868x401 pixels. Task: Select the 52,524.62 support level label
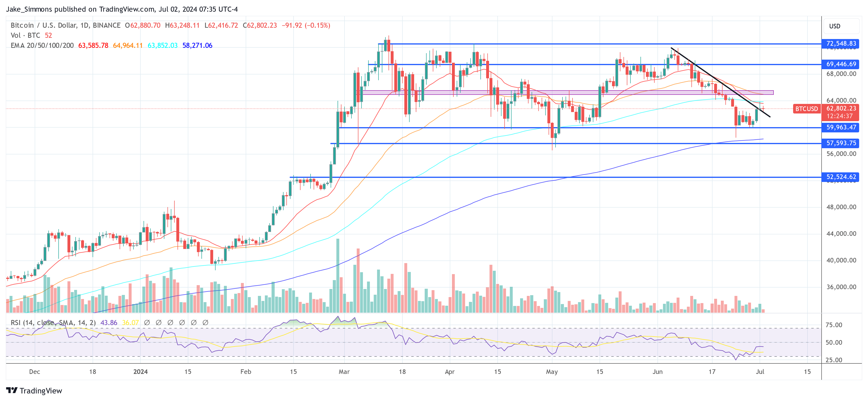(841, 177)
